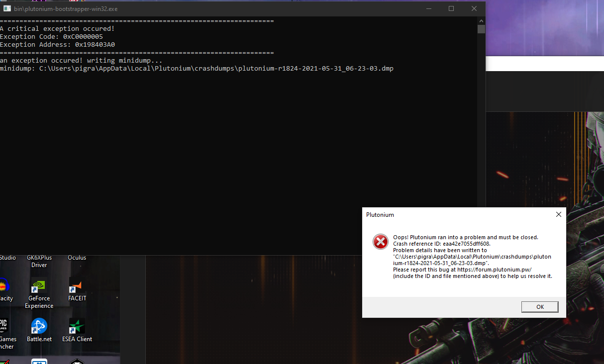Image resolution: width=604 pixels, height=364 pixels.
Task: Close the plutonium-bootstrapper console window
Action: pyautogui.click(x=474, y=8)
